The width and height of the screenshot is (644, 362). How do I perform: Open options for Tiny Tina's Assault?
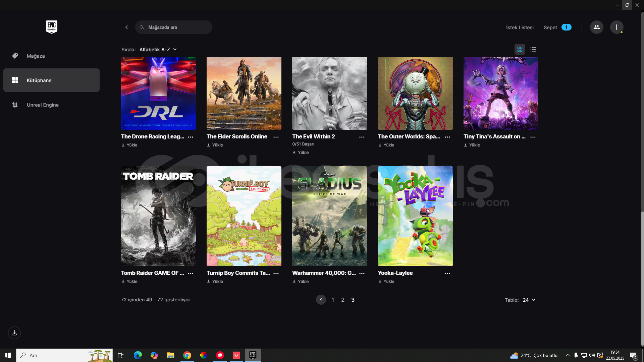pos(533,137)
